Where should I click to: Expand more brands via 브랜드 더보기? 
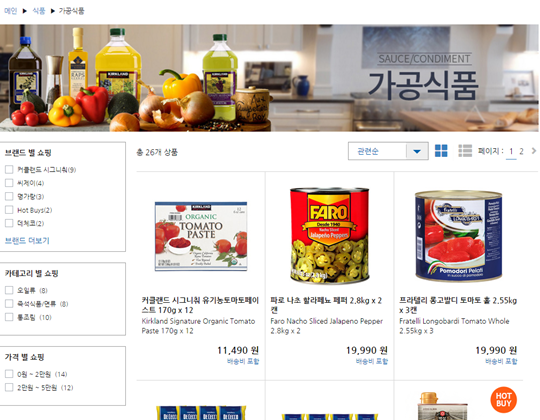27,241
